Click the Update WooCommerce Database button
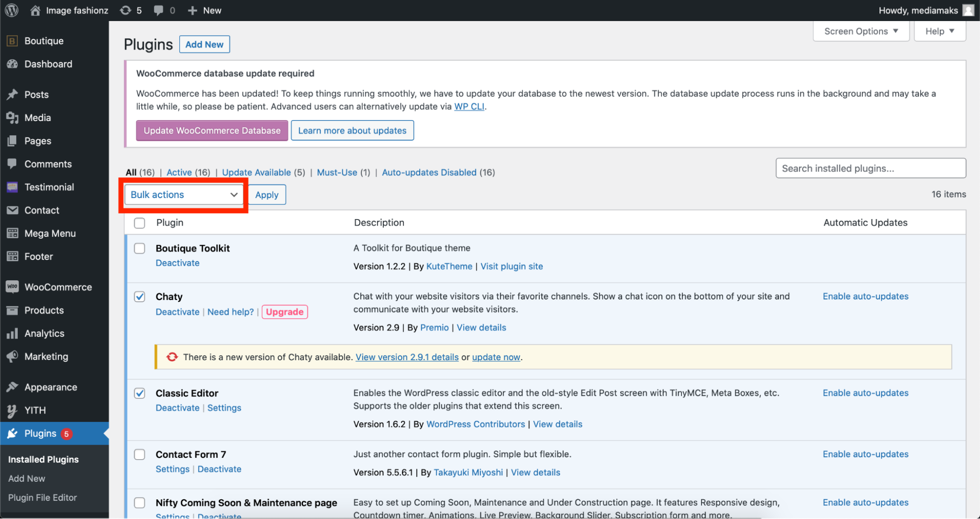The width and height of the screenshot is (980, 519). coord(212,131)
